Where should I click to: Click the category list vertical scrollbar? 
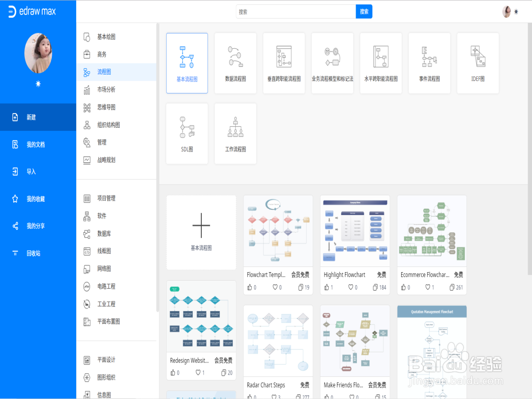157,168
